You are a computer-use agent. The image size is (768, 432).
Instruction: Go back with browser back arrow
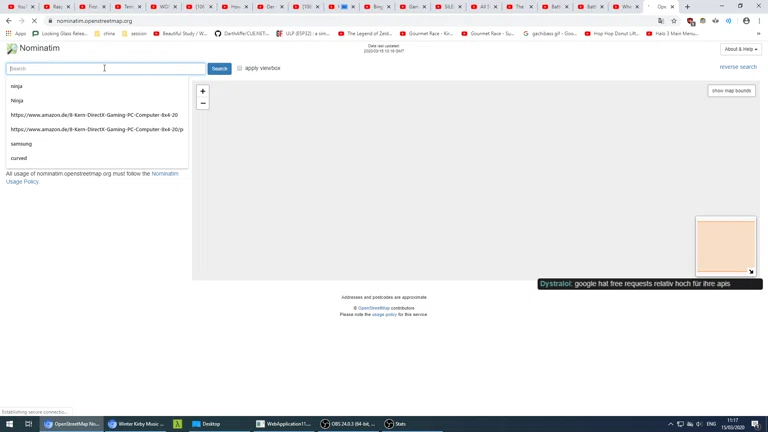click(9, 21)
